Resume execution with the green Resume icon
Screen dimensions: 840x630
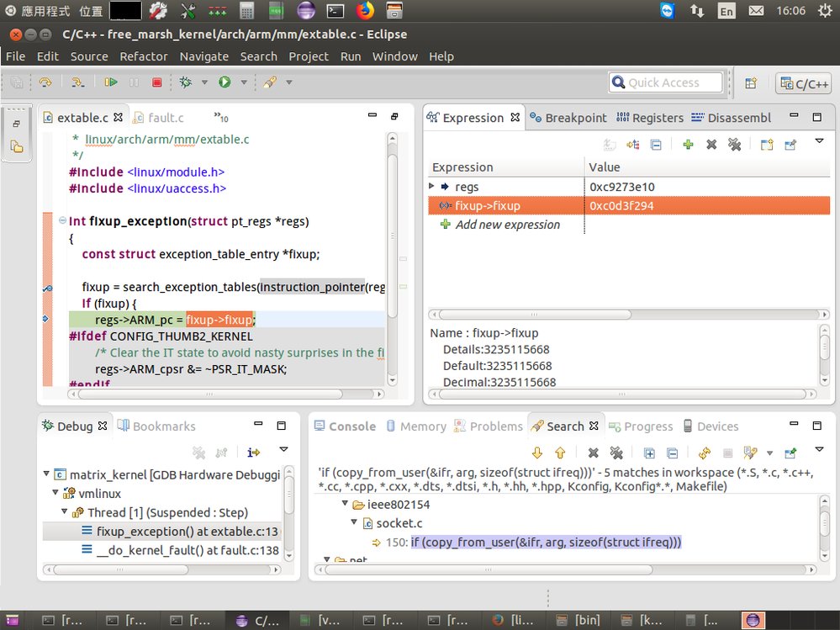[111, 82]
